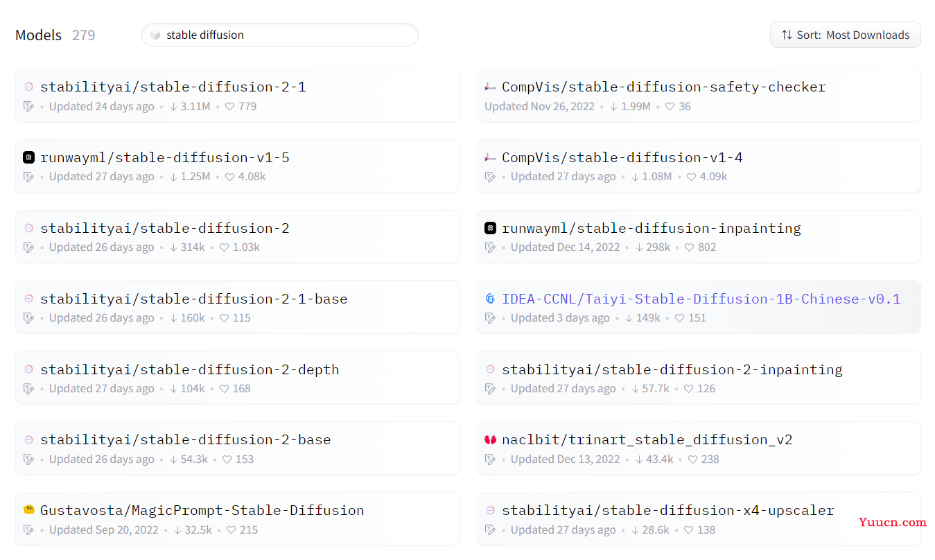Click the 57.7k downloads count

click(656, 389)
